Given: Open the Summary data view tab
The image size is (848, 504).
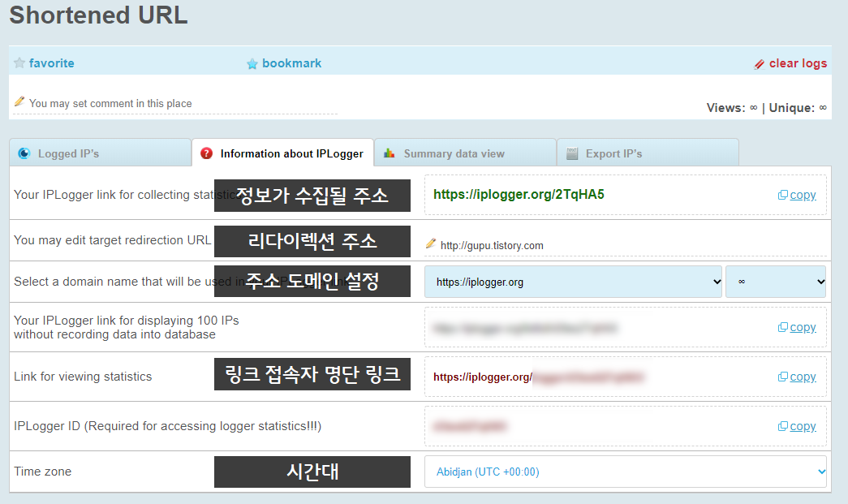Looking at the screenshot, I should point(465,153).
